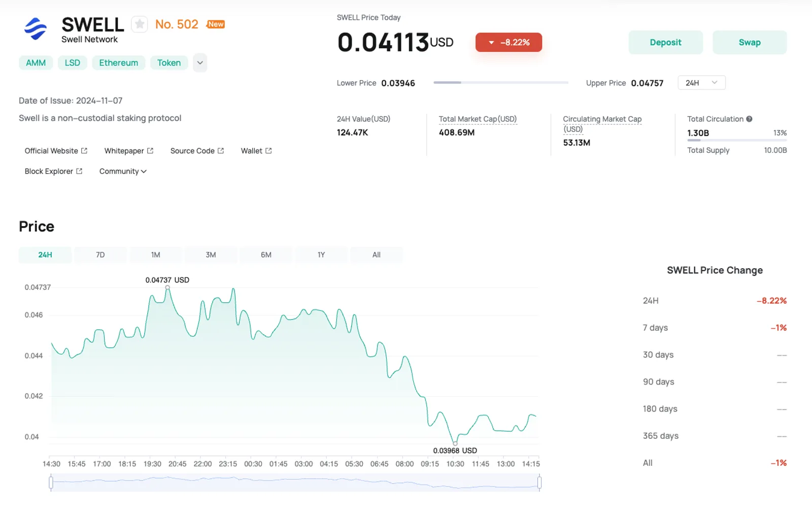Click the Total Supply 10.00B value
This screenshot has height=510, width=812.
[x=775, y=150]
